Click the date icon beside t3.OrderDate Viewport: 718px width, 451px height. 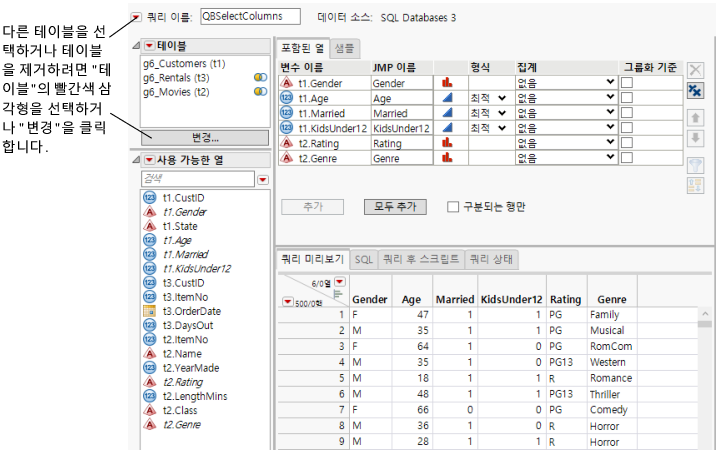tap(150, 311)
